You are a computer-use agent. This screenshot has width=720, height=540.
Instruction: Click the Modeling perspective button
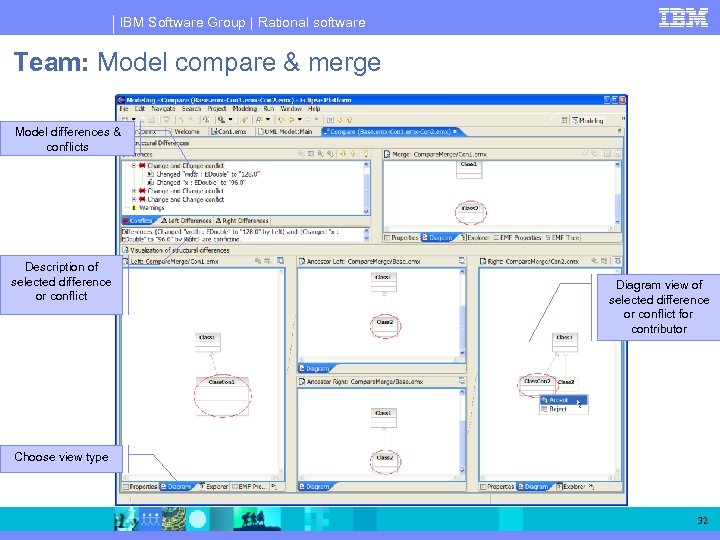[x=587, y=120]
